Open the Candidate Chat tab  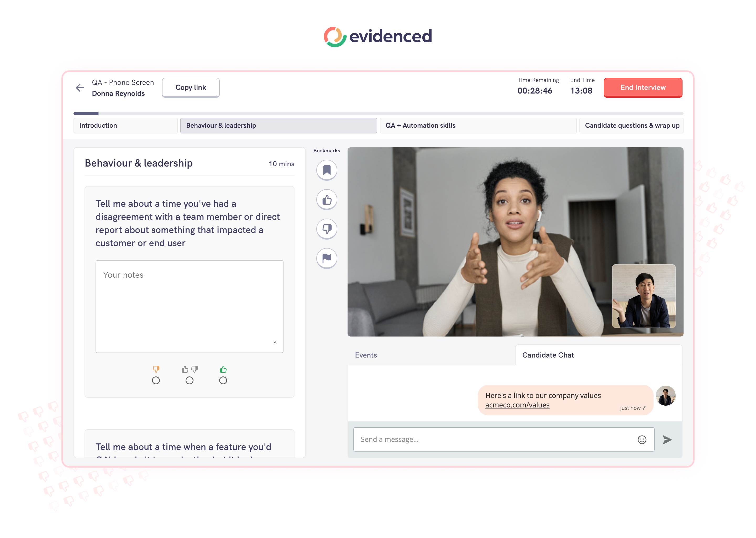coord(548,355)
